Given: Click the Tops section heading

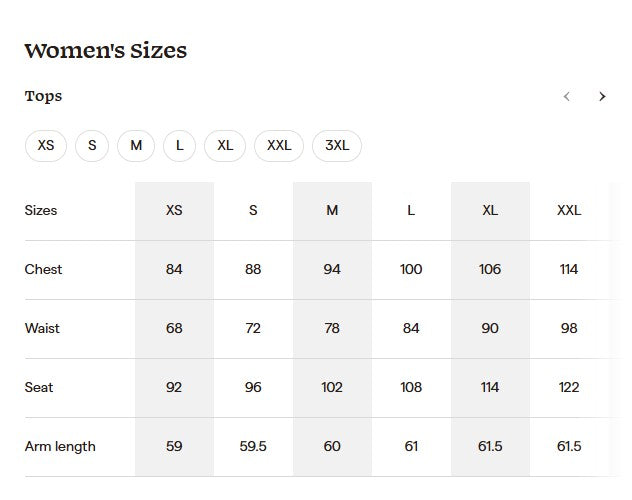Looking at the screenshot, I should pos(43,97).
